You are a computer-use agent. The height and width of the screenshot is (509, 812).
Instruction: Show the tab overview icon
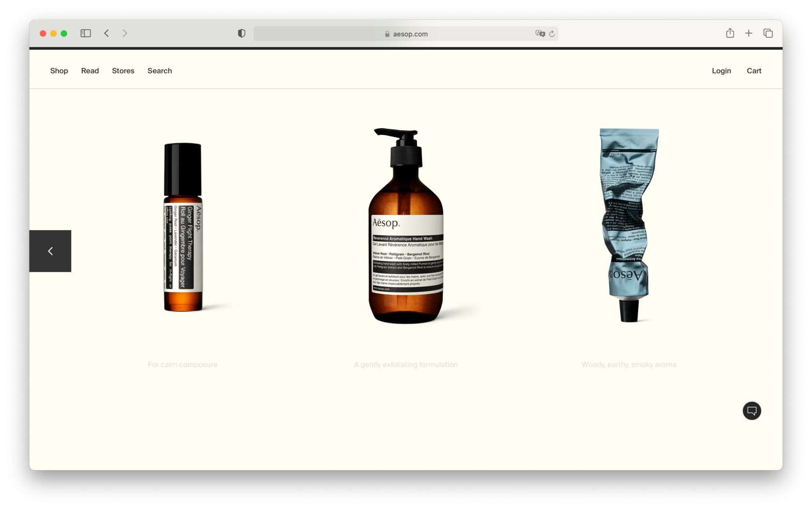pyautogui.click(x=768, y=33)
